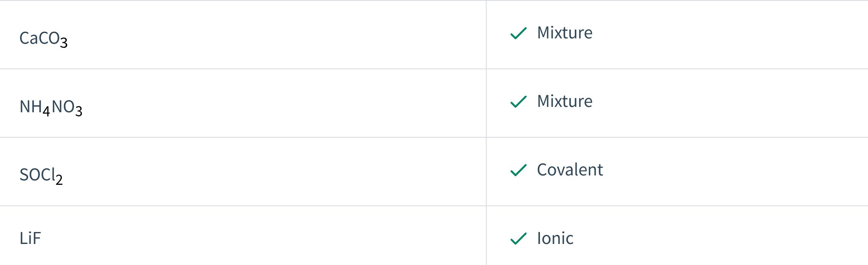This screenshot has width=868, height=265.
Task: Select the Mixture answer for CaCO3
Action: tap(564, 33)
